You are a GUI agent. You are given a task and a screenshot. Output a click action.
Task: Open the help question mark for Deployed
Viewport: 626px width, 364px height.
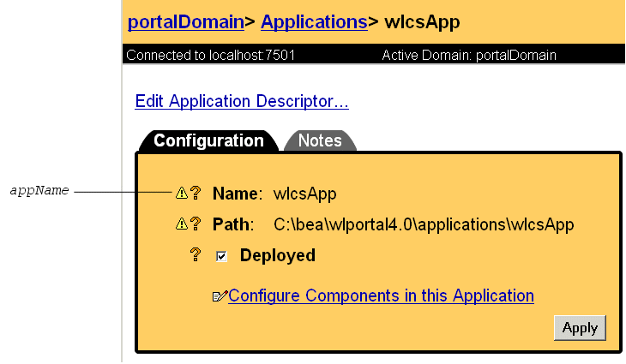(196, 254)
